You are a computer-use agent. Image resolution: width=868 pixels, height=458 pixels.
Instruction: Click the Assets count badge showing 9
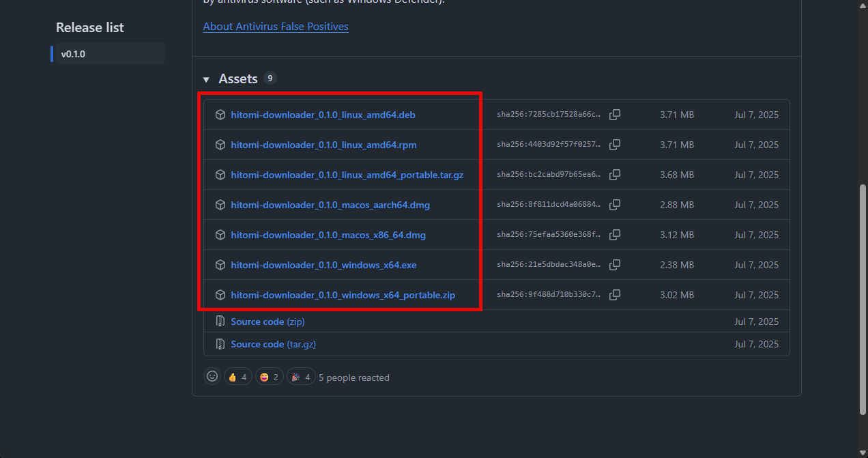coord(270,78)
